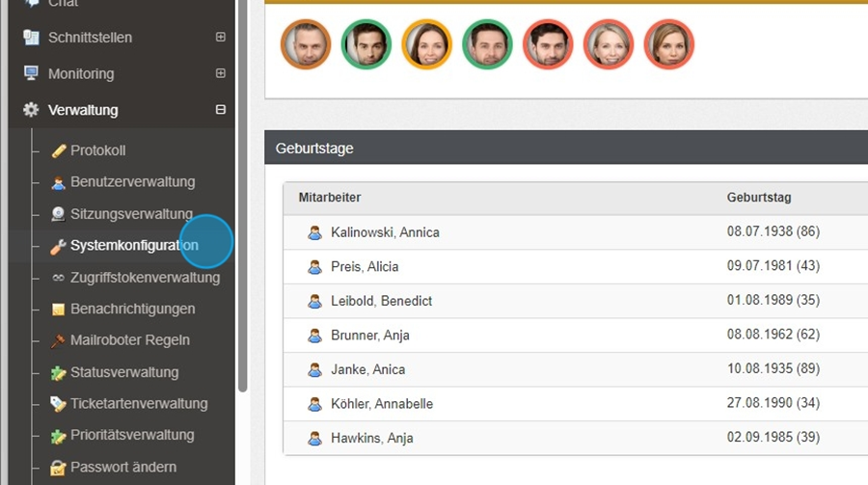Click user icon beside Kalinowski, Annica

314,232
